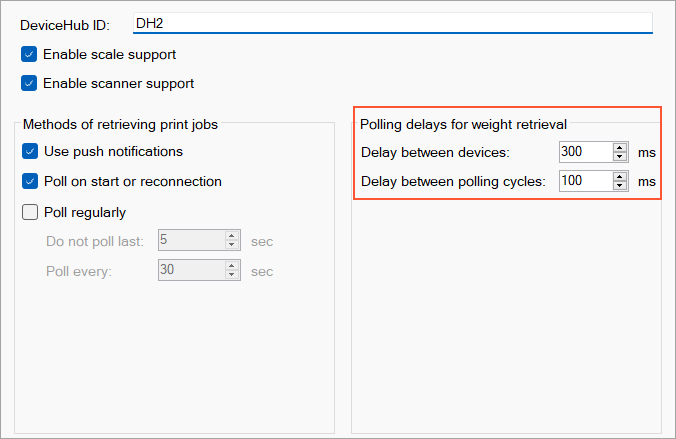The height and width of the screenshot is (439, 676).
Task: Click the Do not poll last input
Action: coord(191,240)
